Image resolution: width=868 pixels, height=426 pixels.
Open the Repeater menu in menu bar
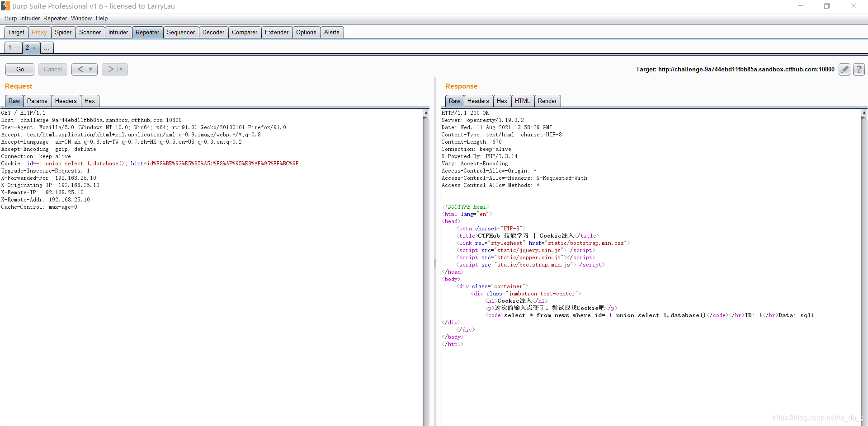[55, 18]
